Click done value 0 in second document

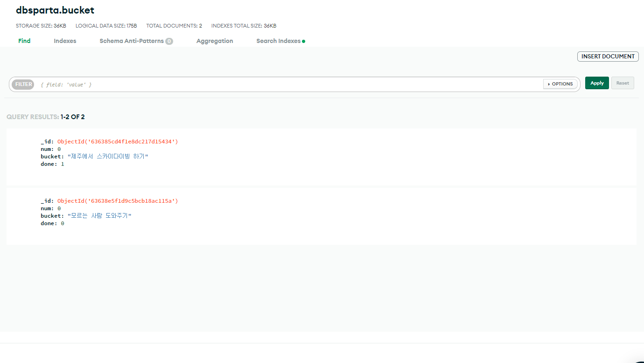pos(63,224)
